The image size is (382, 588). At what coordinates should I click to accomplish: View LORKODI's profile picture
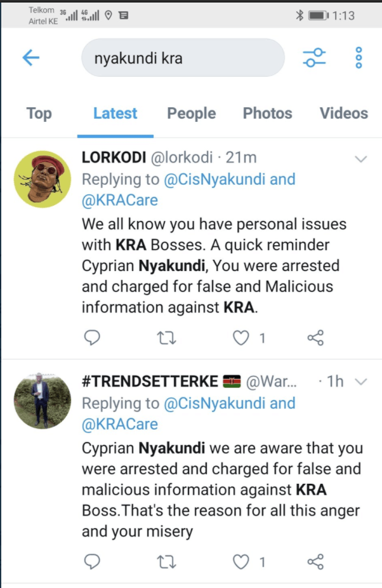tap(43, 179)
